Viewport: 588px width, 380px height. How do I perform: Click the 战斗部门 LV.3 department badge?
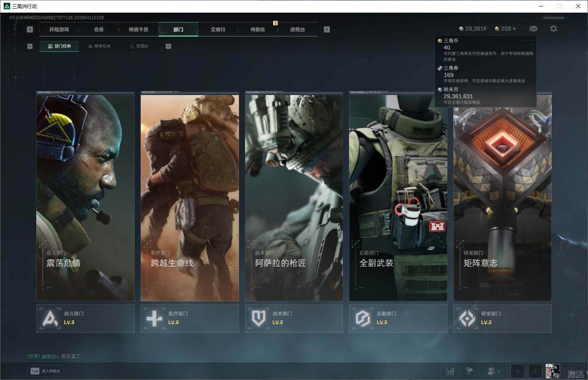click(x=85, y=318)
